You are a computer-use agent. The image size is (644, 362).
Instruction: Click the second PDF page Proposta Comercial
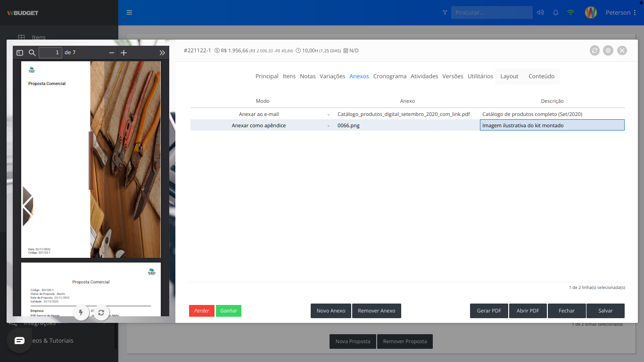click(x=91, y=289)
